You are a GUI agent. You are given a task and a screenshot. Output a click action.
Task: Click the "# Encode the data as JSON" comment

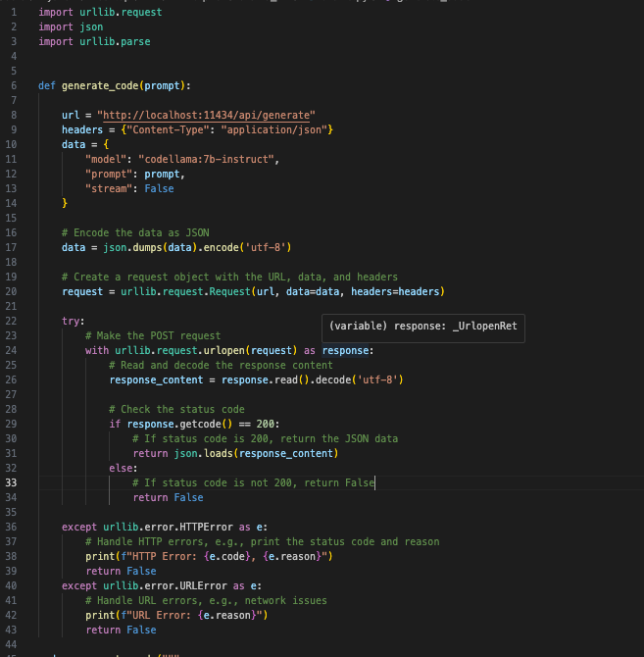coord(135,233)
